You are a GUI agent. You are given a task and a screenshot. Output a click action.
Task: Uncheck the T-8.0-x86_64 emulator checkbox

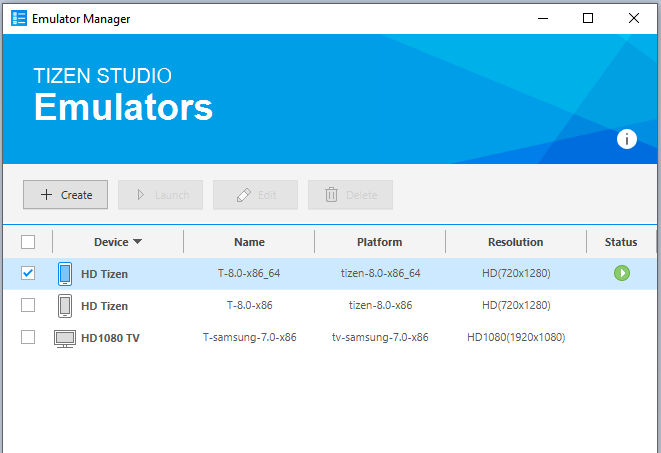[x=28, y=273]
